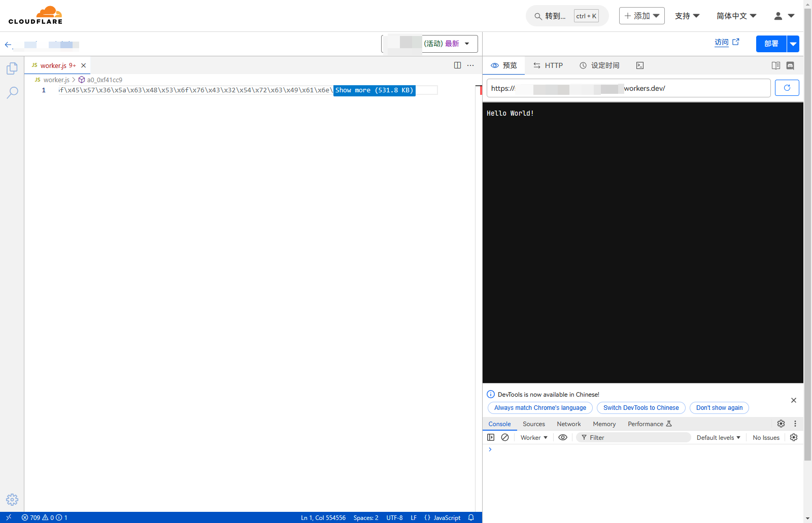
Task: Open the terminal tab next to 设定时间
Action: coord(639,65)
